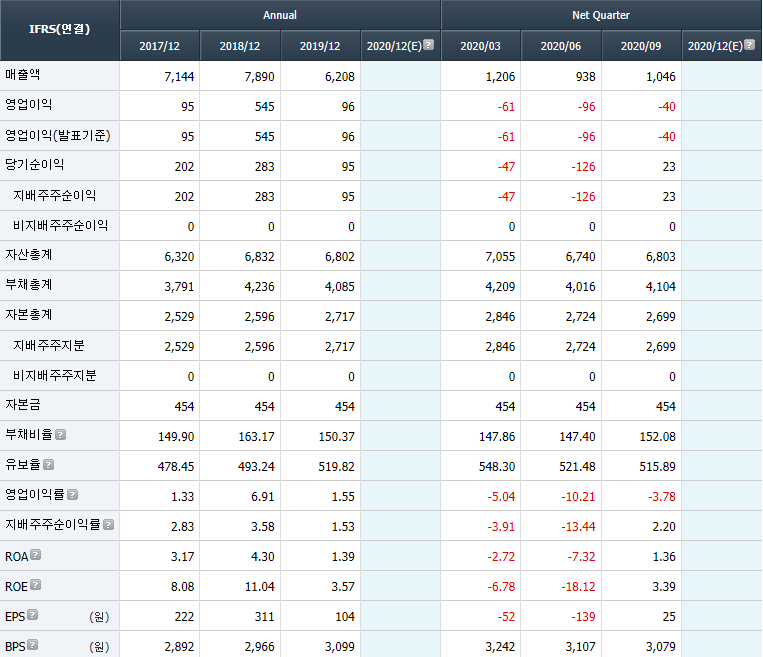This screenshot has width=763, height=657.
Task: Select the 478.45 reserve ratio value
Action: coord(176,467)
